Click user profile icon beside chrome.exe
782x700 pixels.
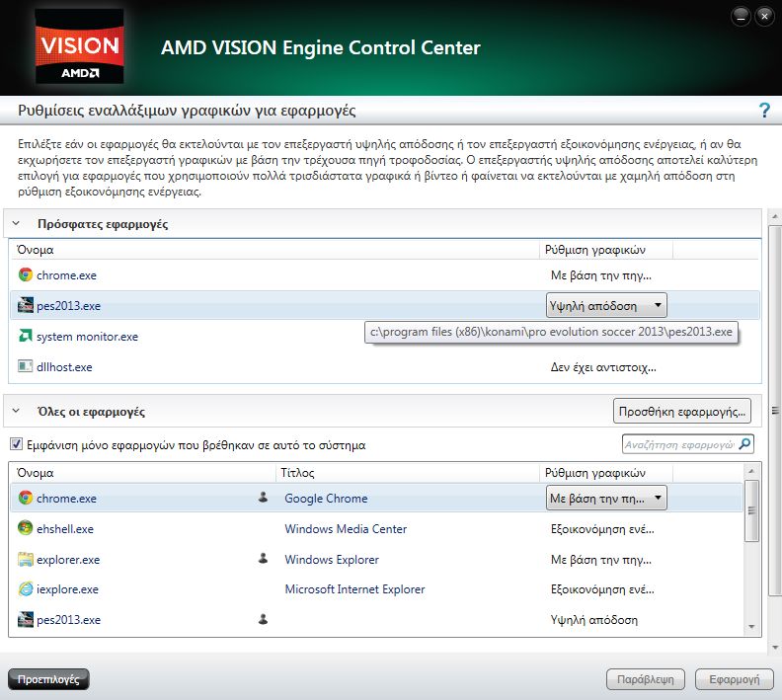tap(263, 497)
